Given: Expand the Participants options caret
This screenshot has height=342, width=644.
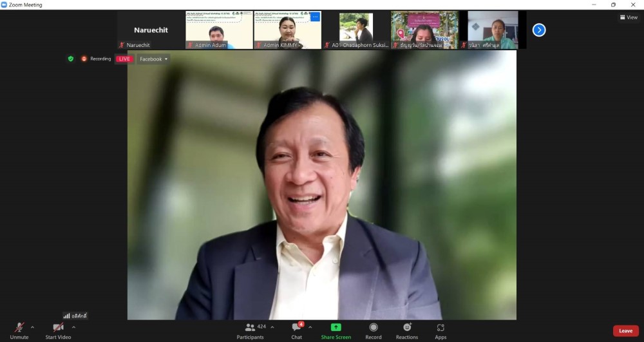Looking at the screenshot, I should click(272, 327).
